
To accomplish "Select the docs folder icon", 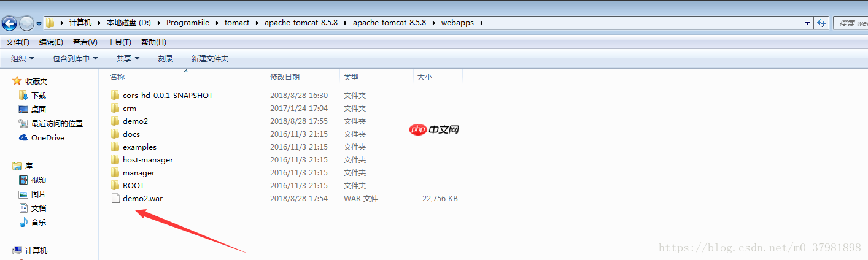I will 115,134.
